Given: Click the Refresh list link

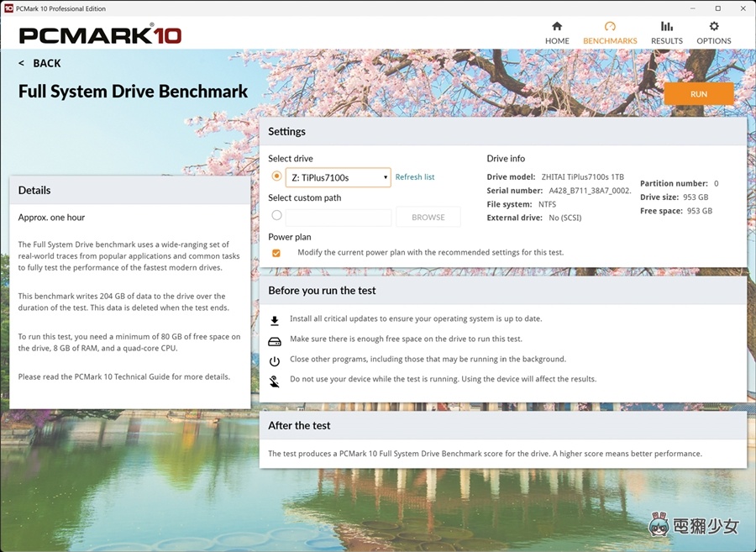Looking at the screenshot, I should click(415, 177).
